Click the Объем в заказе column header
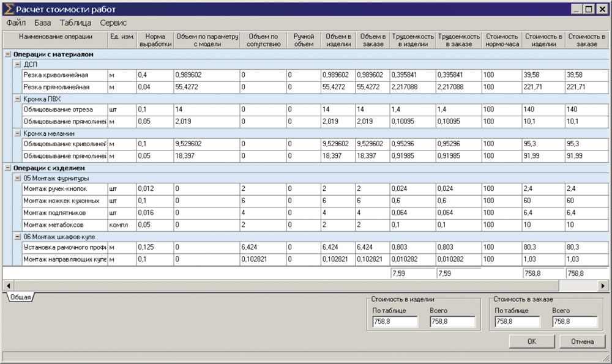 (x=373, y=40)
